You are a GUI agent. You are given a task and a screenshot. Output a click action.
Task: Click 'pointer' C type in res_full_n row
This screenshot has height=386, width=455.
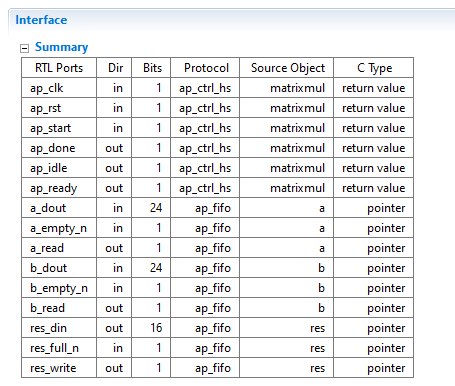tap(386, 348)
